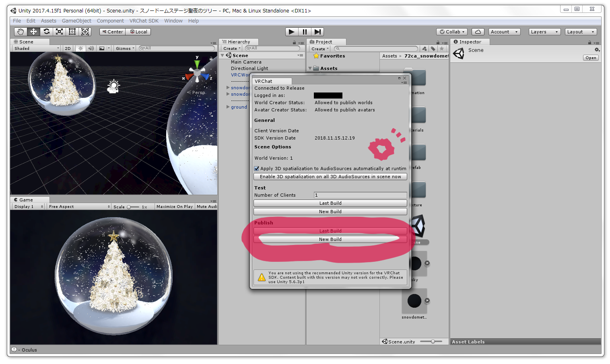This screenshot has width=610, height=364.
Task: Select the Scale tool
Action: pos(59,32)
